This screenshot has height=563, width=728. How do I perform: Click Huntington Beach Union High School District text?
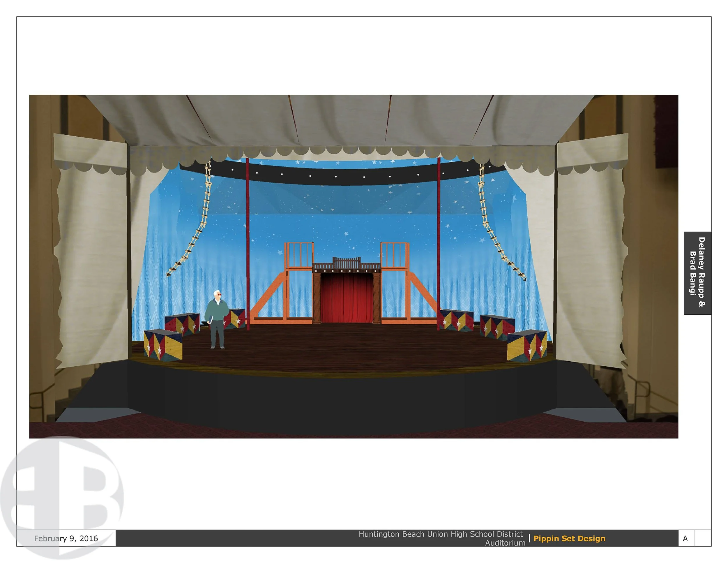(440, 534)
